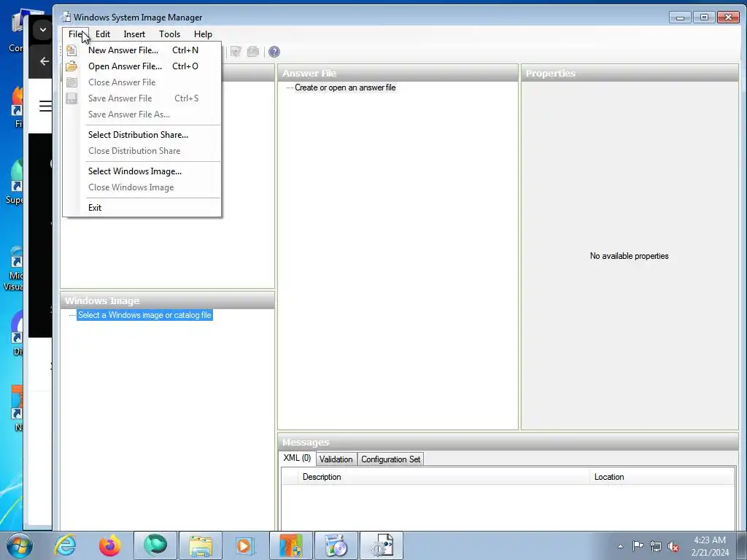Close the Windows System Image Manager window
Image resolution: width=747 pixels, height=560 pixels.
pos(729,17)
